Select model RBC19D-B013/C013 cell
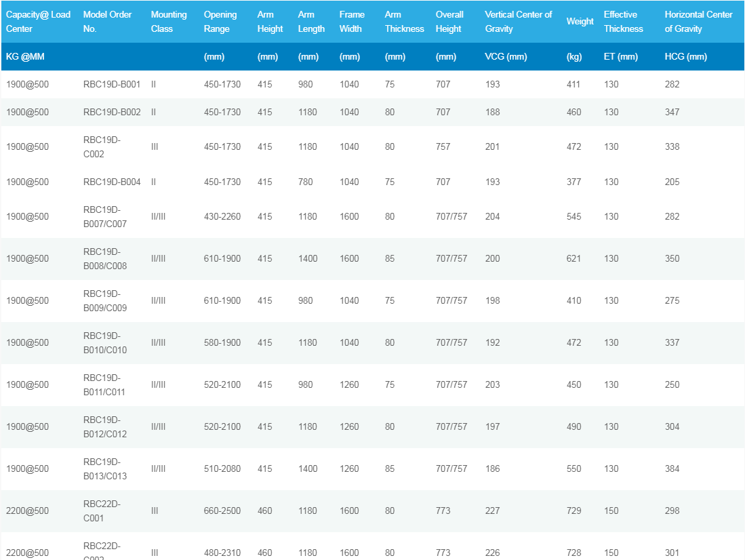This screenshot has width=745, height=560. click(105, 468)
